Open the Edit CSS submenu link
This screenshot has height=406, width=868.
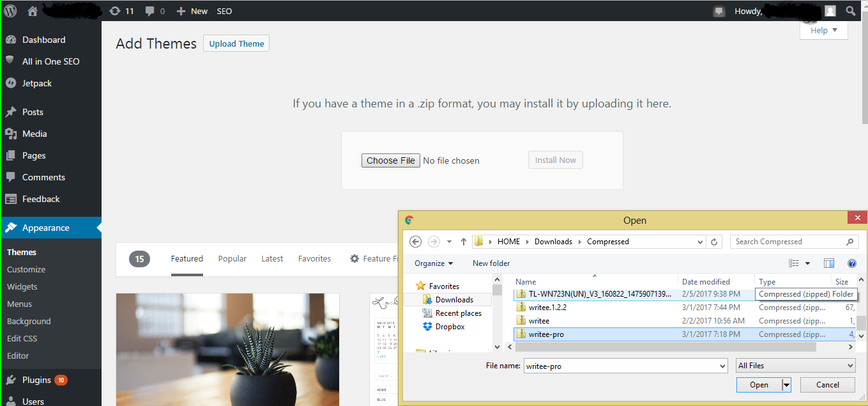point(22,339)
